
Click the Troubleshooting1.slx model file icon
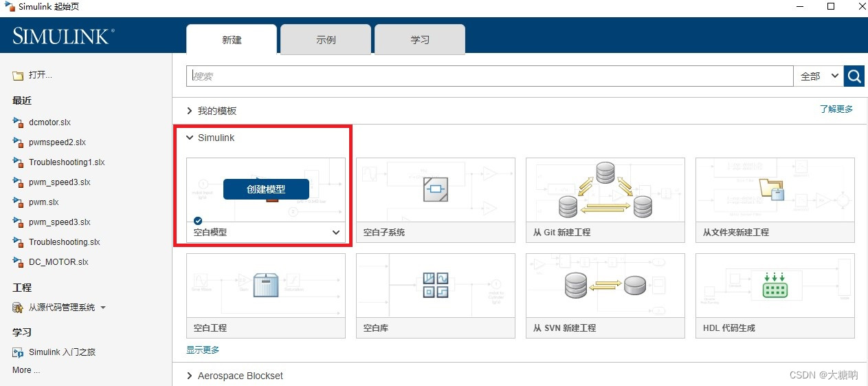pos(18,162)
